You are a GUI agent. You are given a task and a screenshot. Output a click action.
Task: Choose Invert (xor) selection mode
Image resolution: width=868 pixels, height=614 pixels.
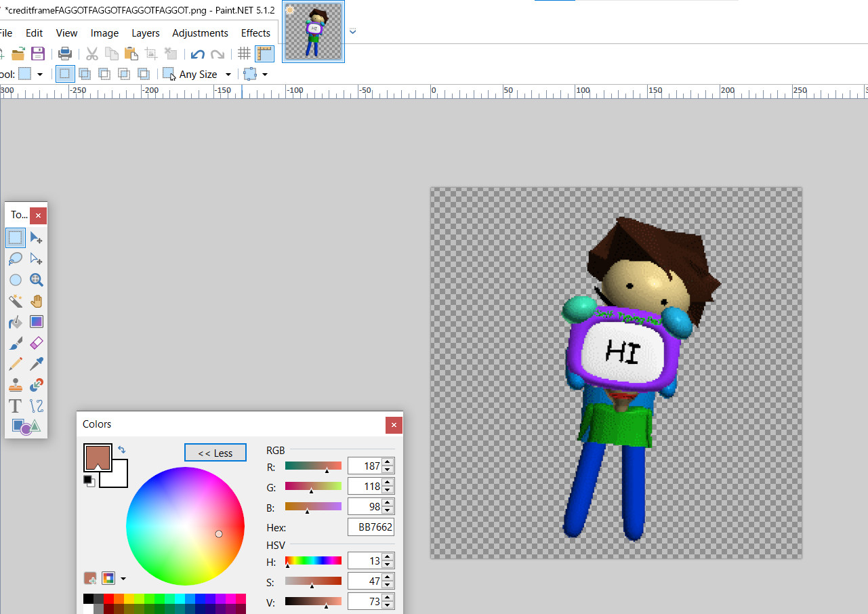click(x=144, y=74)
